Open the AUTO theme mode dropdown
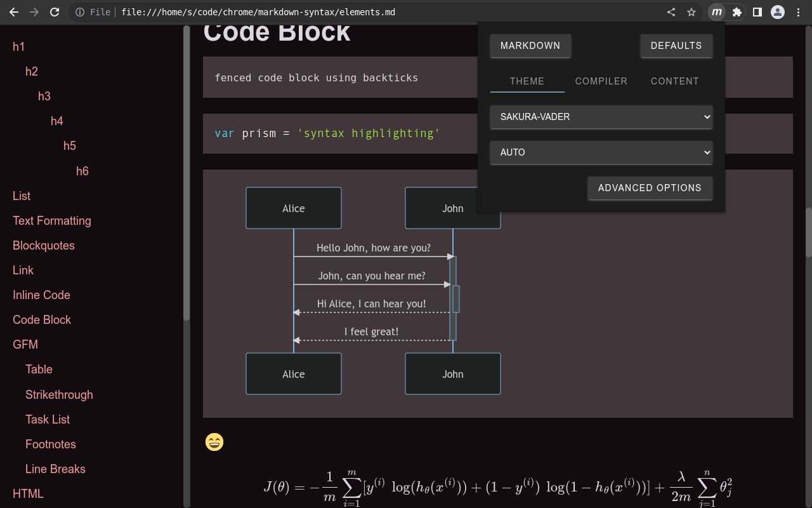The width and height of the screenshot is (812, 508). 601,152
